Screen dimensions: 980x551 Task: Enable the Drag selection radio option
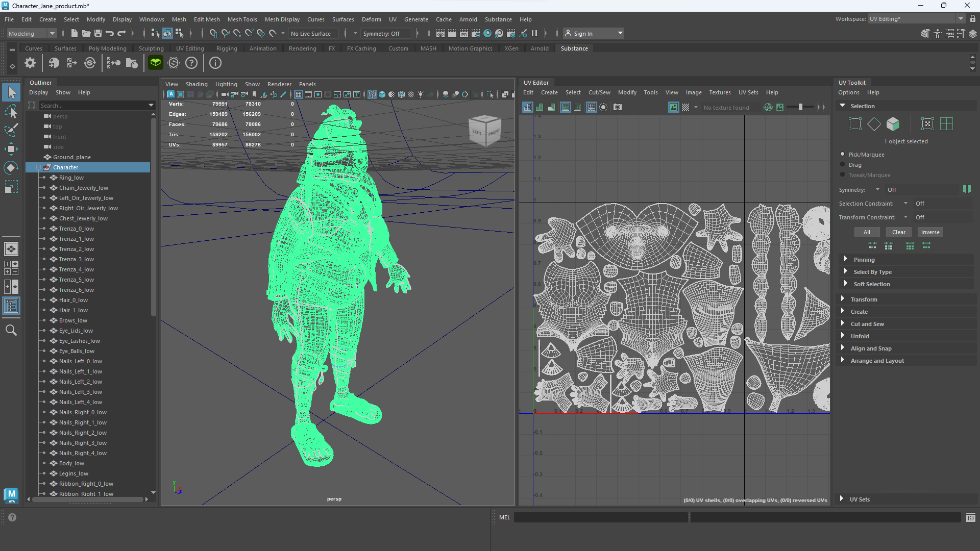coord(843,164)
